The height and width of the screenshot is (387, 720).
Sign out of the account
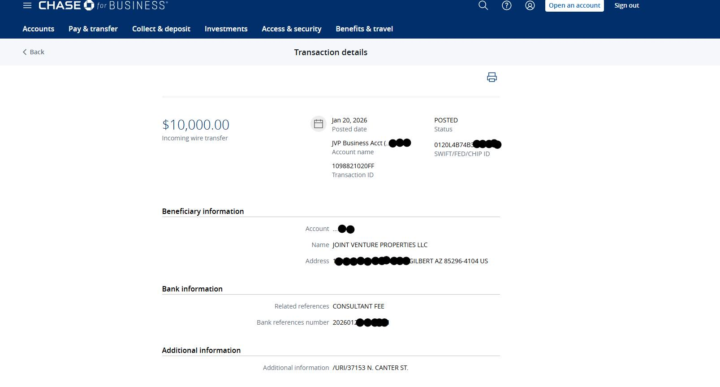626,6
